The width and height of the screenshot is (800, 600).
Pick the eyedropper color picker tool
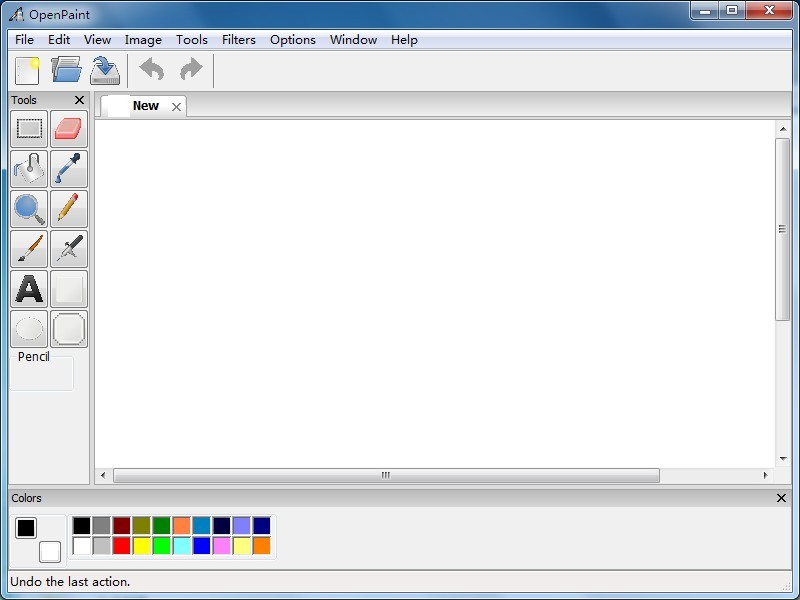(69, 169)
